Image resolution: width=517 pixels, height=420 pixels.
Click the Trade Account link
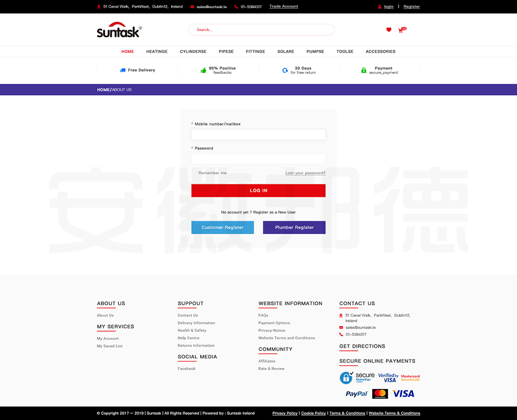click(x=283, y=7)
